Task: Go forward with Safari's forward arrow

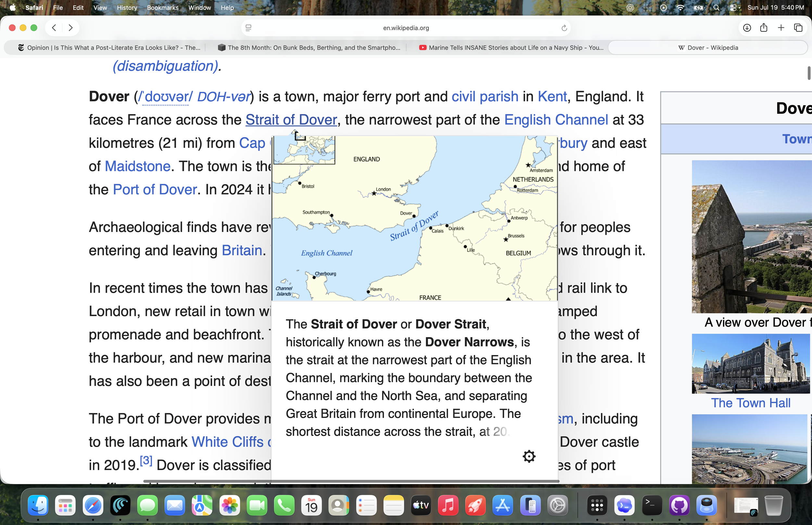Action: (x=70, y=28)
